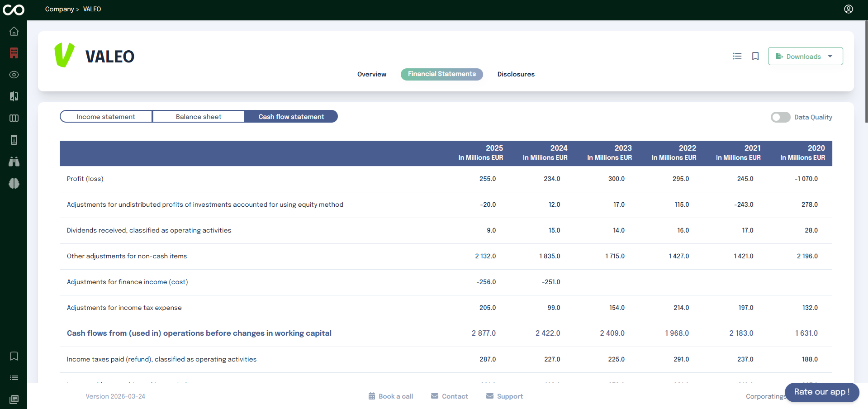Click the brain icon in sidebar
Image resolution: width=868 pixels, height=409 pixels.
pyautogui.click(x=14, y=183)
